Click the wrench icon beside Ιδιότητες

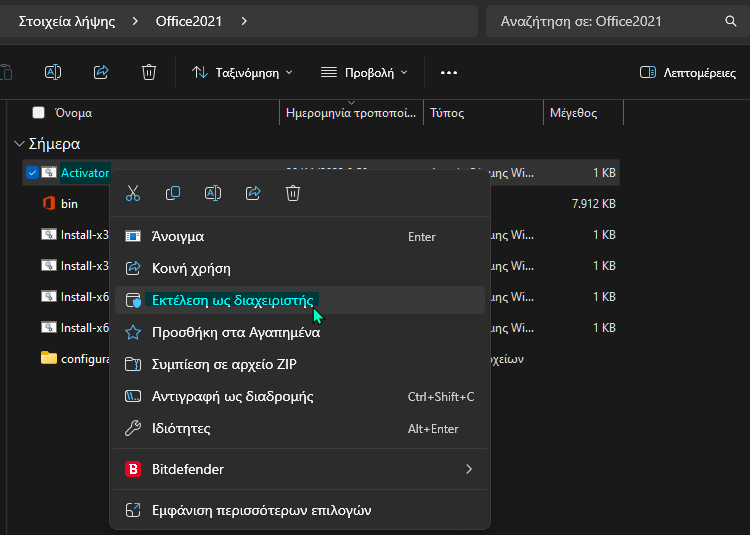click(133, 428)
